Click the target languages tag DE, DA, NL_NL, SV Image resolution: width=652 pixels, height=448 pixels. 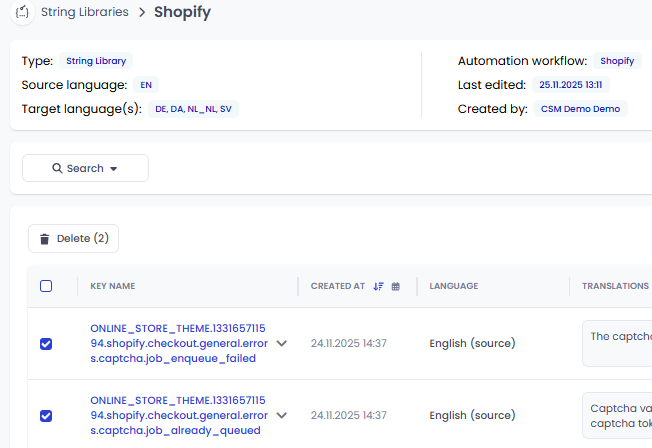pos(194,109)
